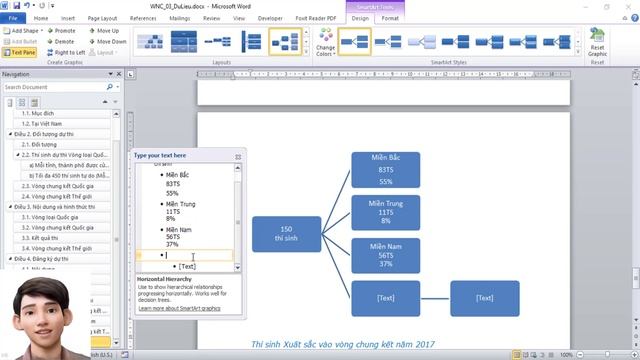Click the Reset Graphic button
This screenshot has width=640, height=360.
597,42
